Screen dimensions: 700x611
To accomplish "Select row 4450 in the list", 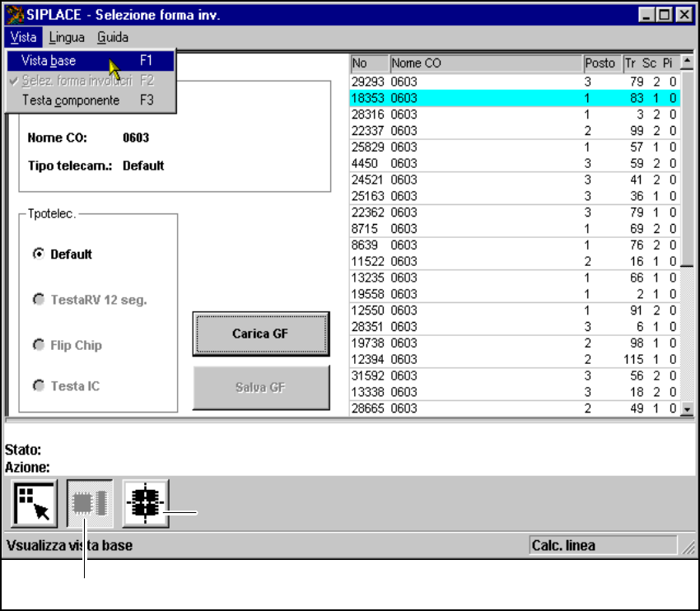I will pos(515,163).
